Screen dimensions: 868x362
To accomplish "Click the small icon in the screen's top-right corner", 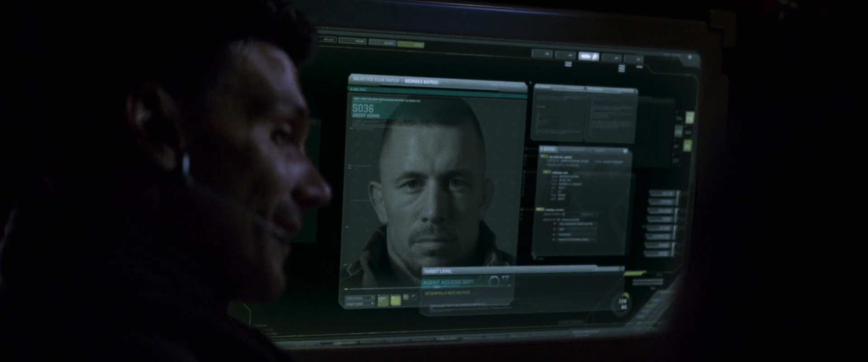I will [690, 57].
